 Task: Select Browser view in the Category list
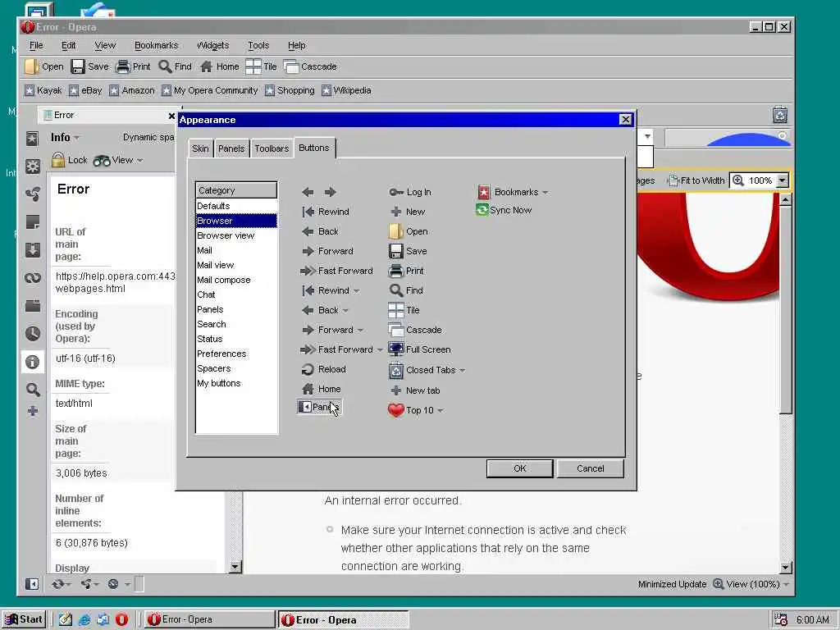click(236, 235)
